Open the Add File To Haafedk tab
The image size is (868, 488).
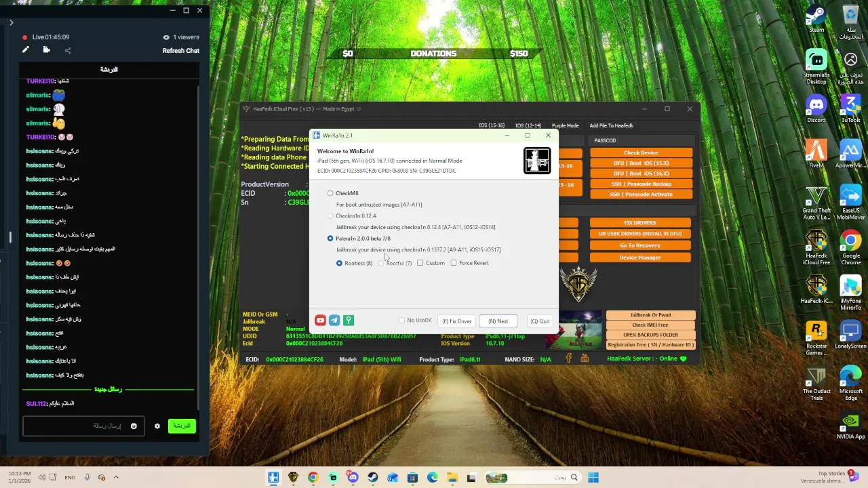(x=611, y=125)
